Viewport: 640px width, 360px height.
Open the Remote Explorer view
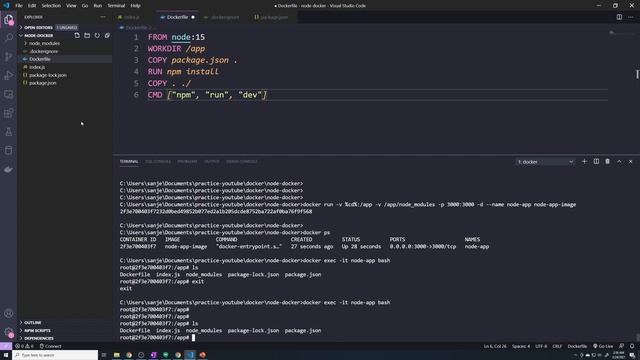[9, 94]
